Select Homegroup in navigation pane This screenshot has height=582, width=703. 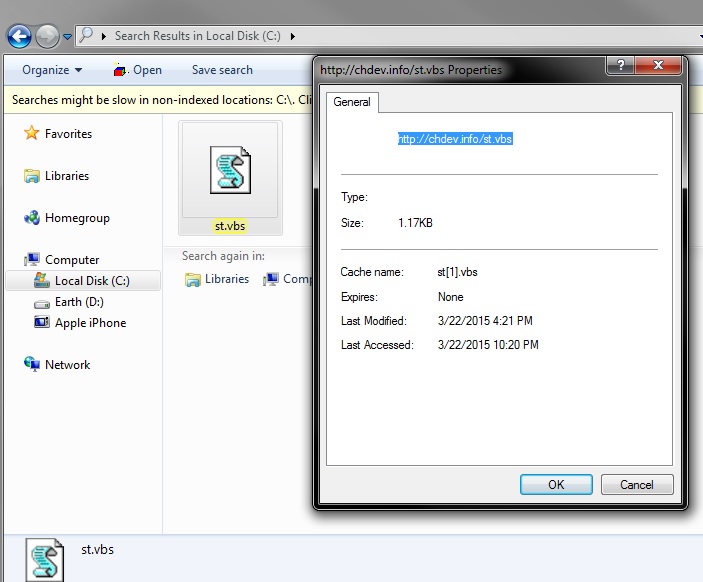(x=77, y=218)
